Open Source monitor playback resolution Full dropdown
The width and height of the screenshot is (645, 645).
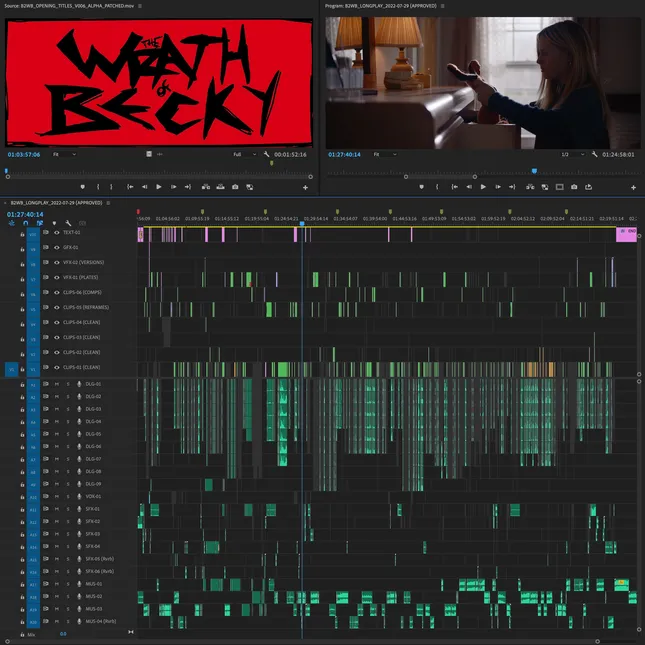pos(245,154)
